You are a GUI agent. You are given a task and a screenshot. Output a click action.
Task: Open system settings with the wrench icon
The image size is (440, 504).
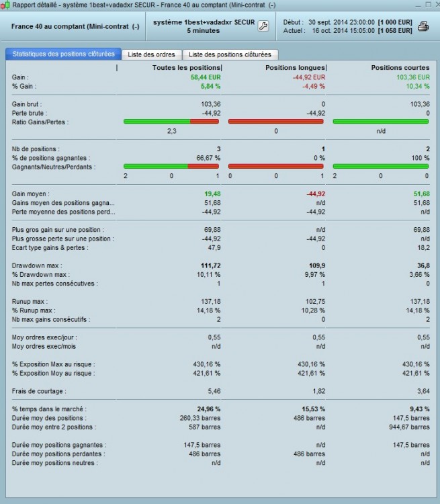tap(263, 26)
